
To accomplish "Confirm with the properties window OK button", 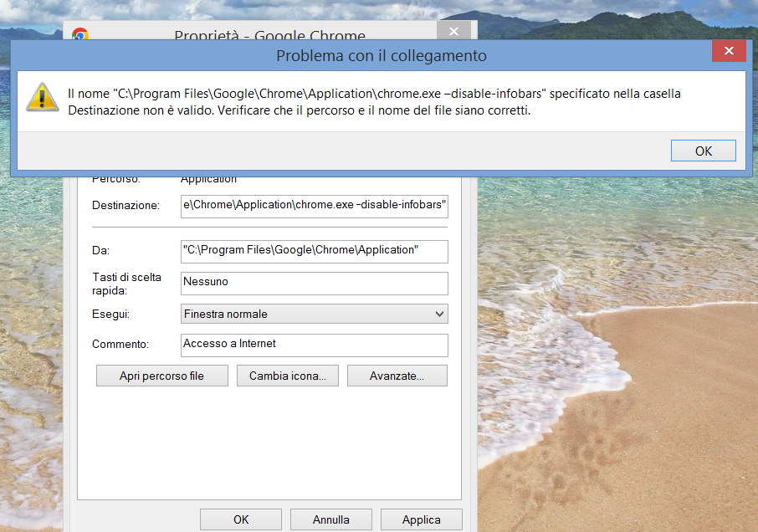I will [241, 519].
